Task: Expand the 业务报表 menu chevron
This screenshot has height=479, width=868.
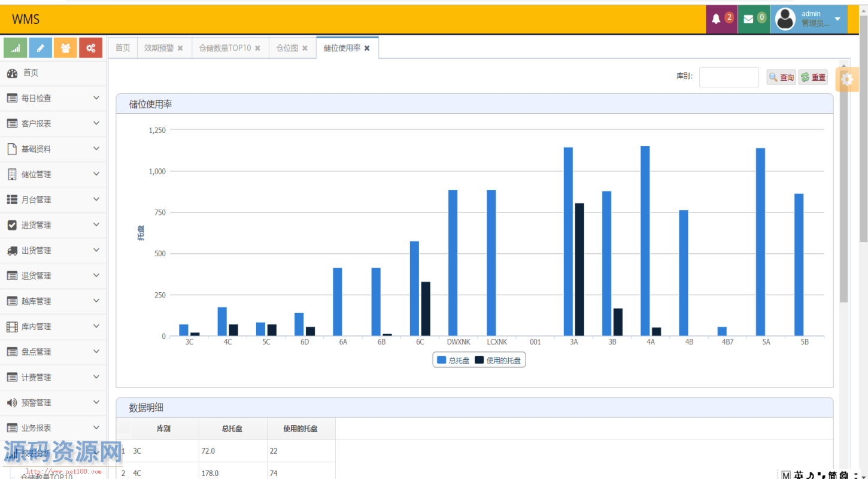Action: [96, 427]
